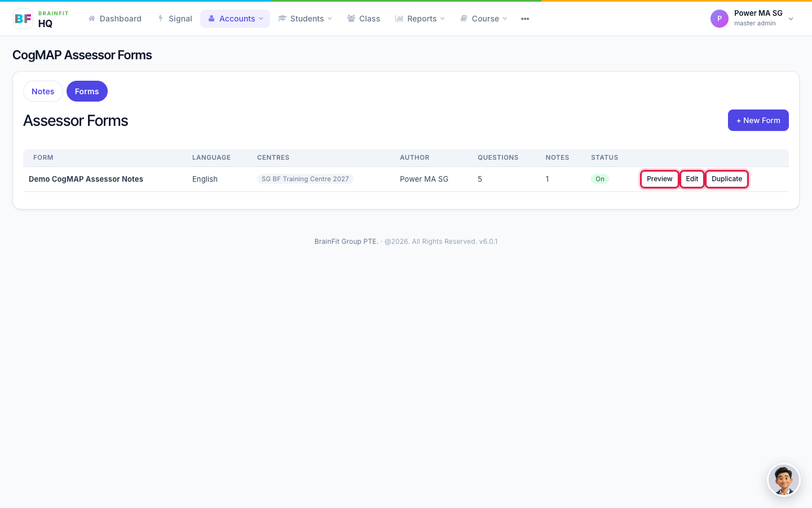Select the Forms tab

(x=87, y=91)
